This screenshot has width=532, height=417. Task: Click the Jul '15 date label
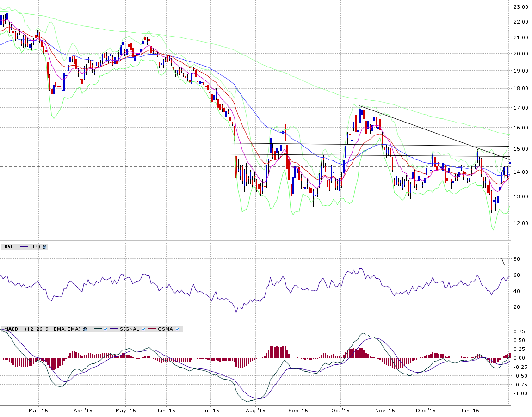[210, 410]
